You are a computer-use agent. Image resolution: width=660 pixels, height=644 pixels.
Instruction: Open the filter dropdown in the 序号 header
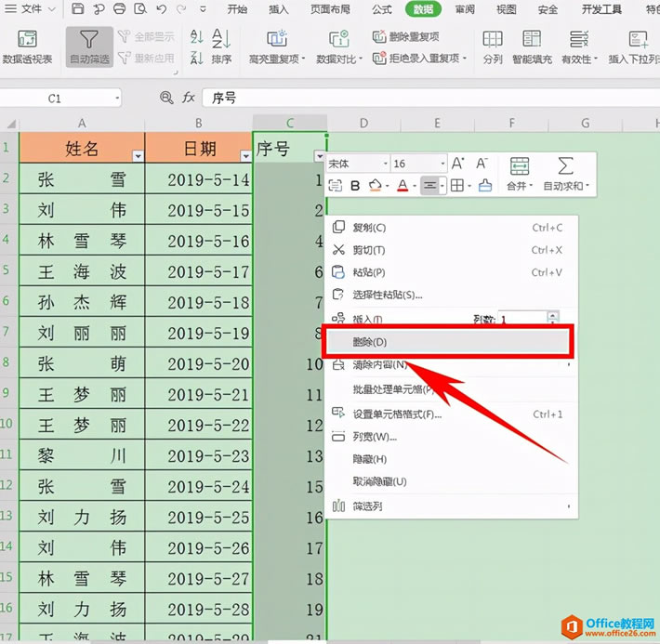pos(320,156)
